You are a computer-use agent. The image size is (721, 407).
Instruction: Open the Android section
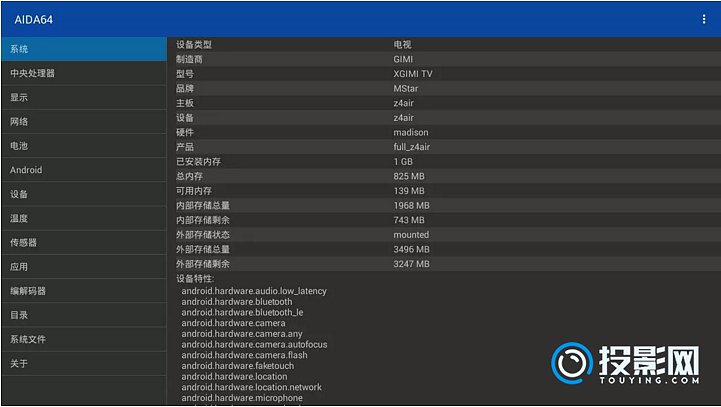84,170
